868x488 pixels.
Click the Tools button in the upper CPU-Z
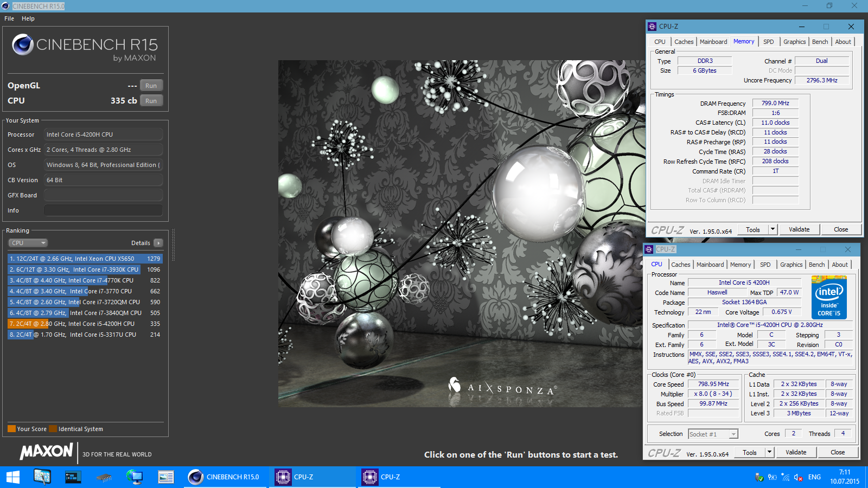click(753, 229)
